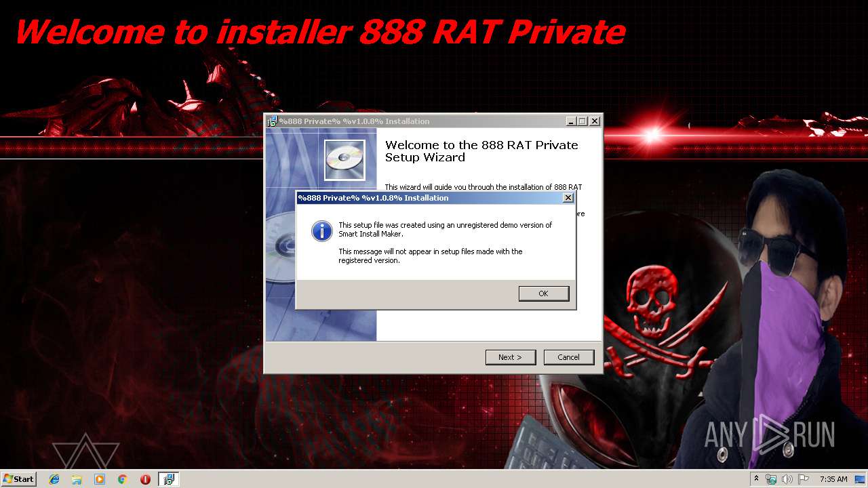This screenshot has width=868, height=488.
Task: Open Windows Explorer folder icon in taskbar
Action: [x=77, y=479]
